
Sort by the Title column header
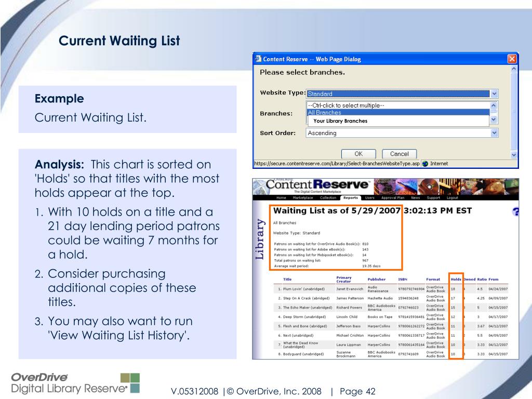pyautogui.click(x=287, y=279)
